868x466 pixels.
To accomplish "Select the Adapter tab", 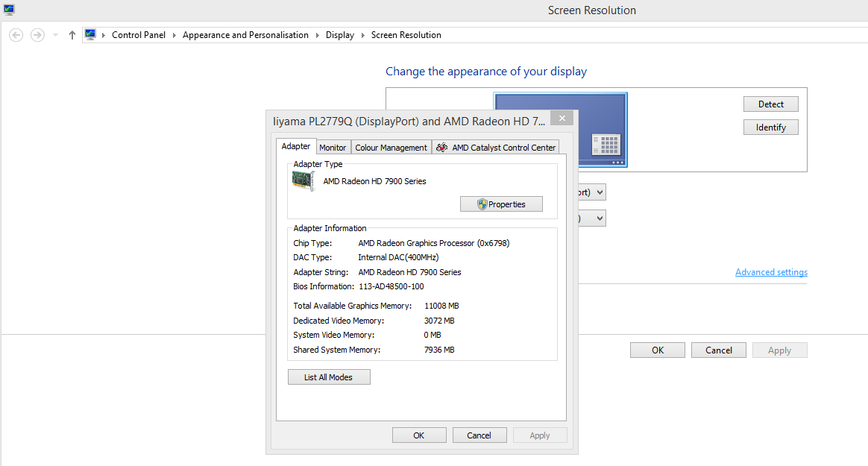I will click(296, 146).
